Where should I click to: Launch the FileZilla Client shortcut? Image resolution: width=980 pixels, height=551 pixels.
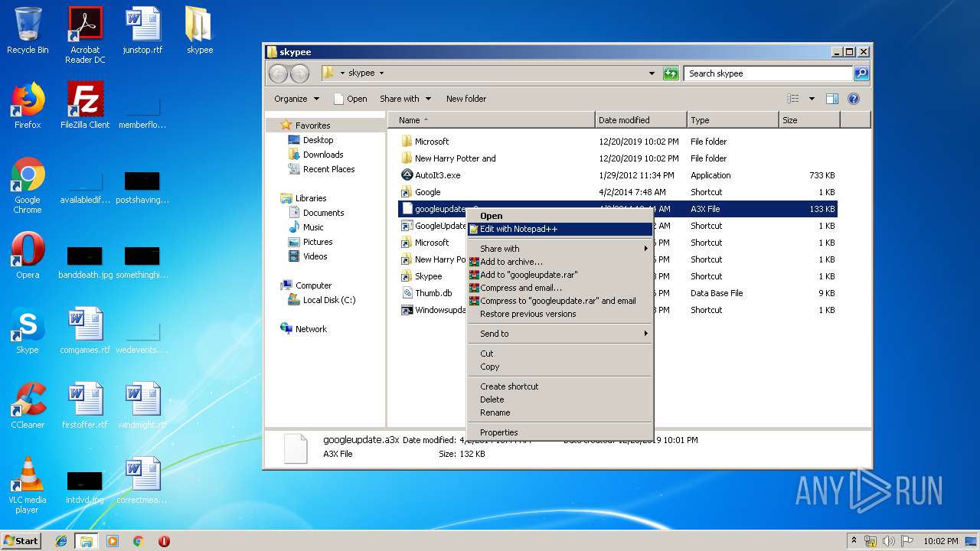pos(85,106)
